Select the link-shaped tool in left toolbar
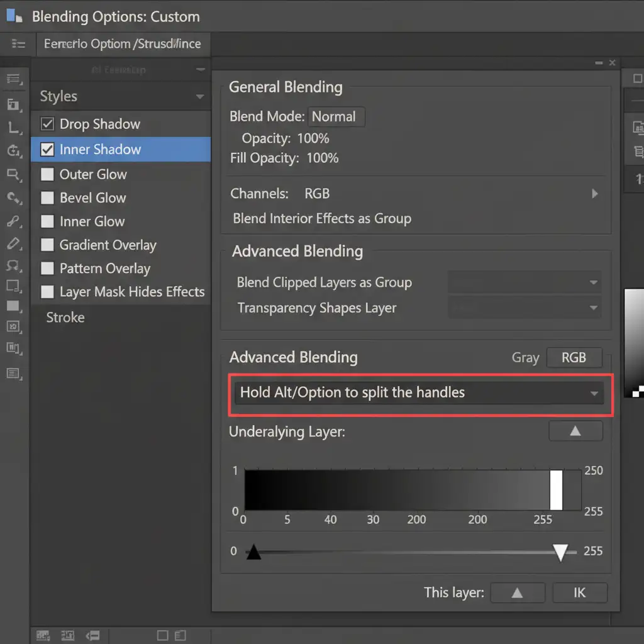This screenshot has width=644, height=644. tap(13, 221)
